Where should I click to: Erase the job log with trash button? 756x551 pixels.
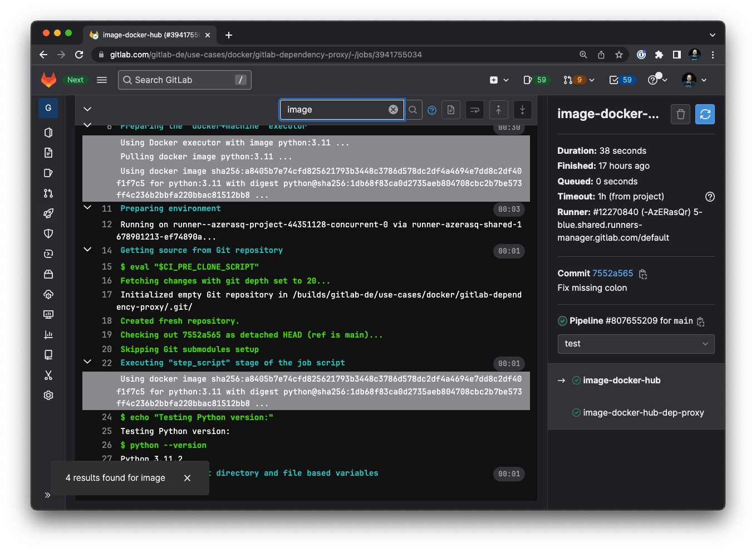pos(680,114)
